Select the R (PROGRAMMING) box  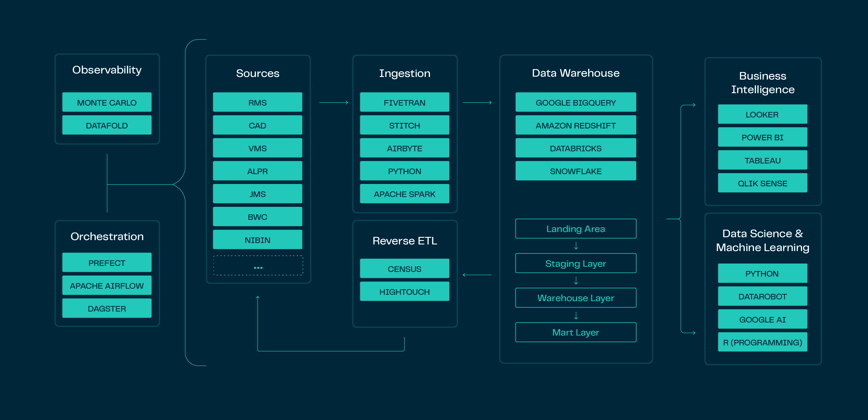coord(762,342)
